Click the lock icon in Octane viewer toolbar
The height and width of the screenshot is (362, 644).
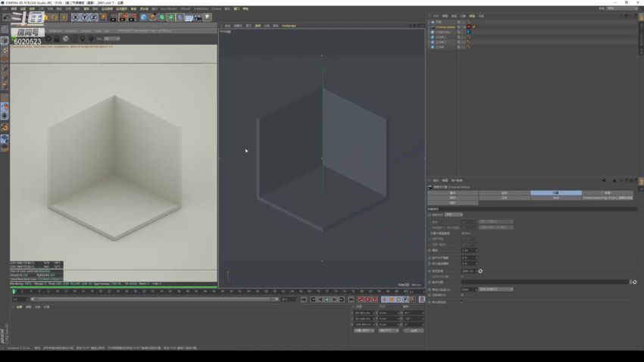tap(56, 39)
